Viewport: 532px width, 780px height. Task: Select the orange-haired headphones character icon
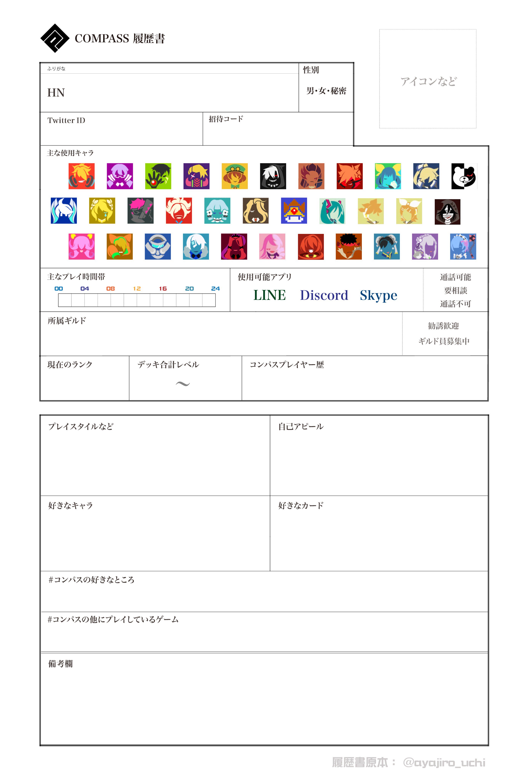[81, 176]
